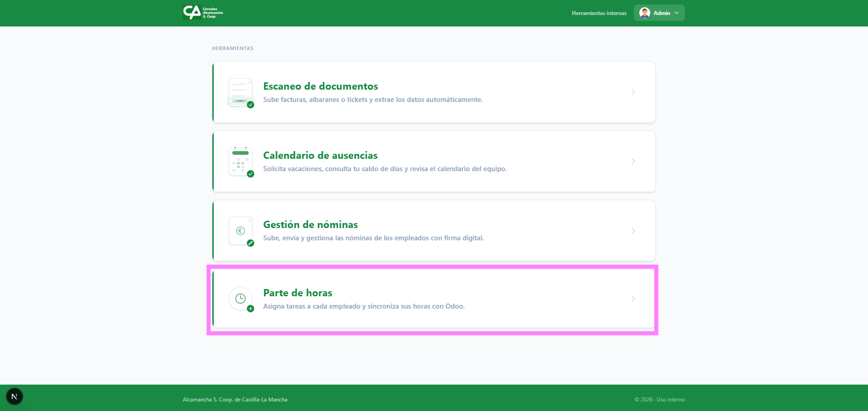
Task: Click the Admin user avatar
Action: tap(644, 13)
